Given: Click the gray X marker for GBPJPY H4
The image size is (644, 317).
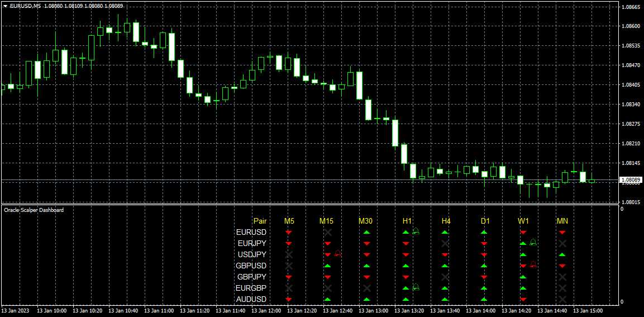Looking at the screenshot, I should (445, 277).
